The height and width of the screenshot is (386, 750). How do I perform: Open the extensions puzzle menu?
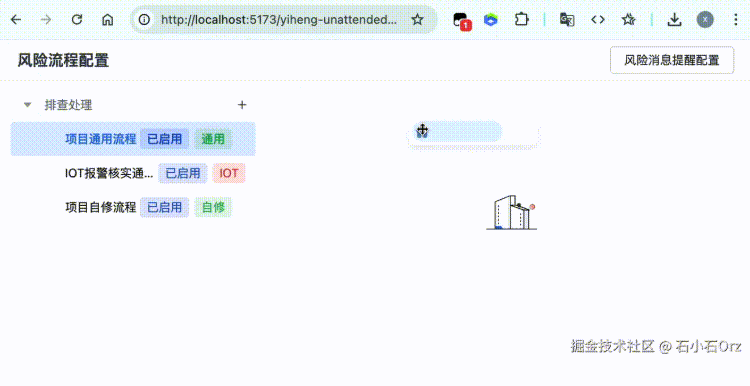(x=521, y=20)
